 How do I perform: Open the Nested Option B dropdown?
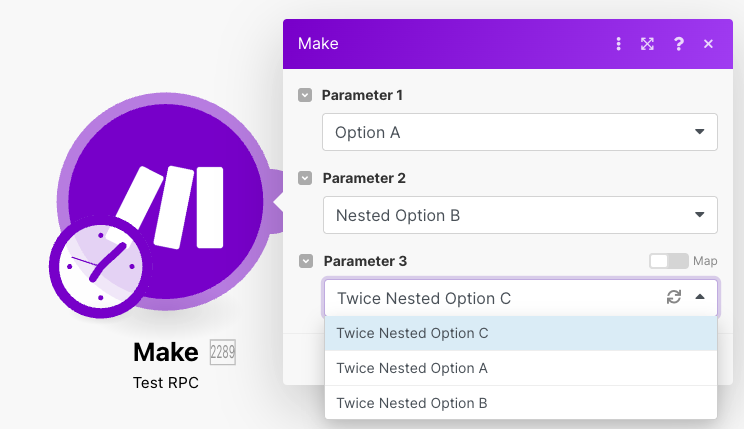click(520, 215)
